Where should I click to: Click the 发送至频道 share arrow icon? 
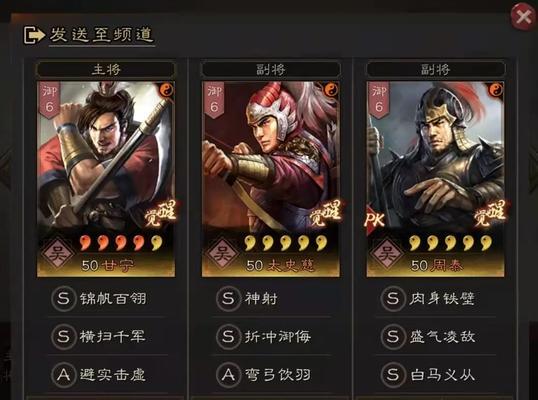tap(34, 35)
